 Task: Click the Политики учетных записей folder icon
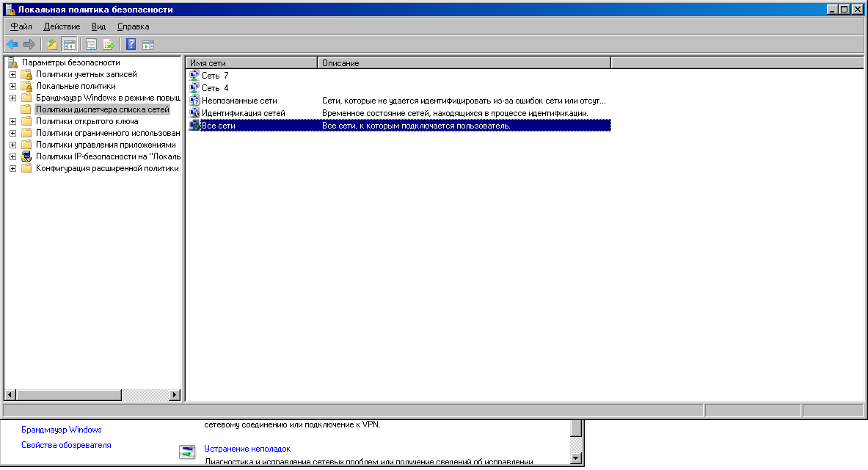coord(26,74)
